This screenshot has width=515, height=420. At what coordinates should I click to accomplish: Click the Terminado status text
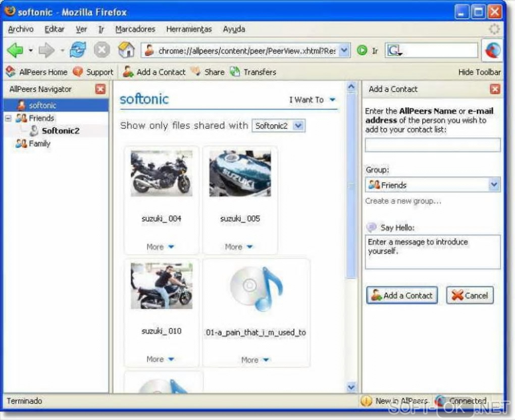[x=24, y=401]
